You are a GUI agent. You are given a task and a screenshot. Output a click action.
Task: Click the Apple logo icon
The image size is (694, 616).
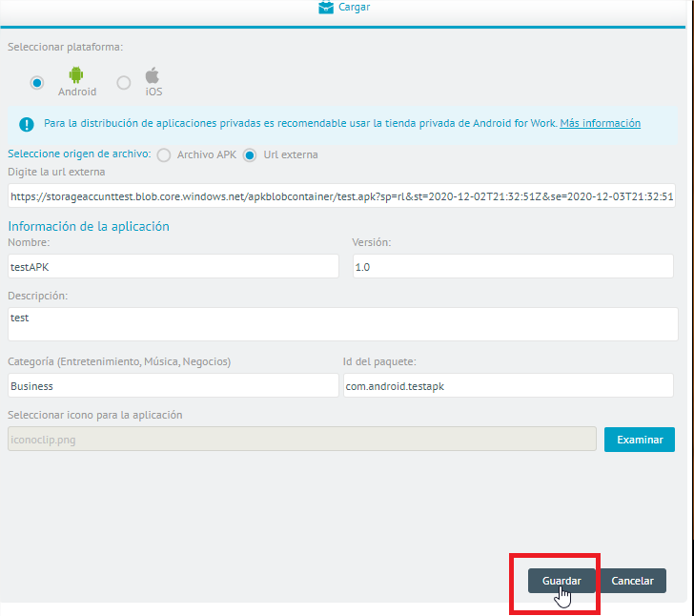[153, 75]
